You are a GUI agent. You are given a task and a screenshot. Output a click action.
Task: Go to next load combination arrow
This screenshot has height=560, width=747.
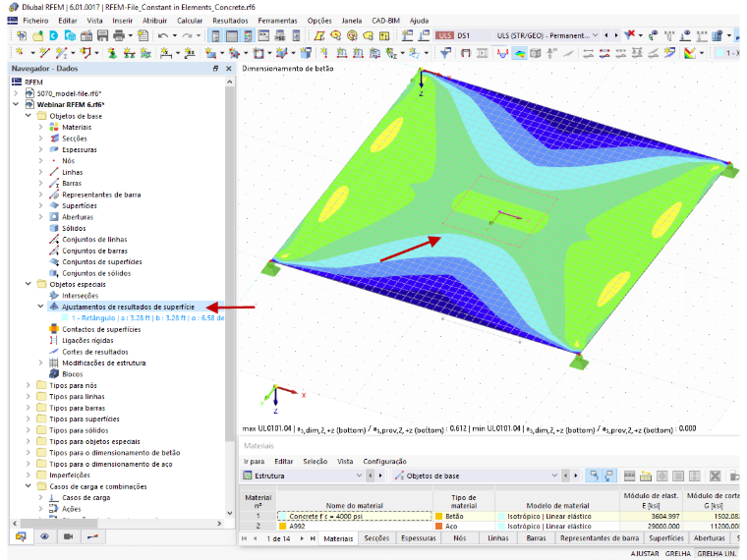(x=616, y=35)
